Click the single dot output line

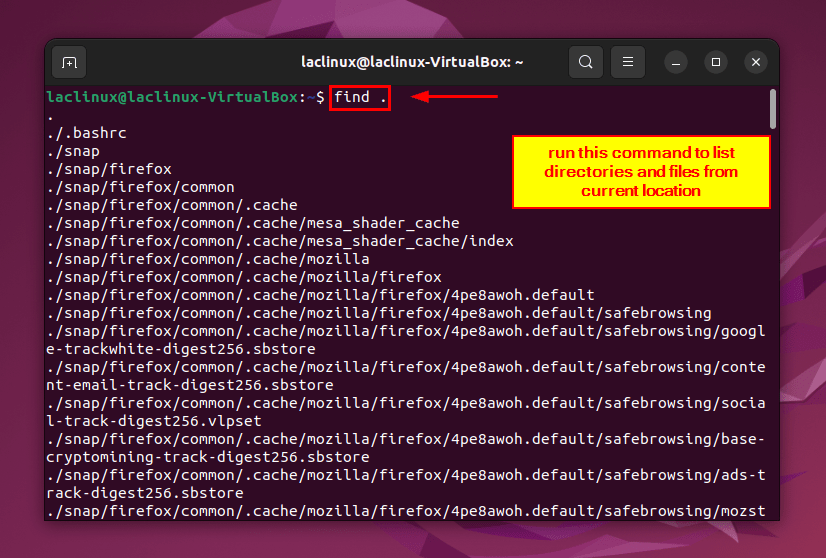click(x=51, y=119)
